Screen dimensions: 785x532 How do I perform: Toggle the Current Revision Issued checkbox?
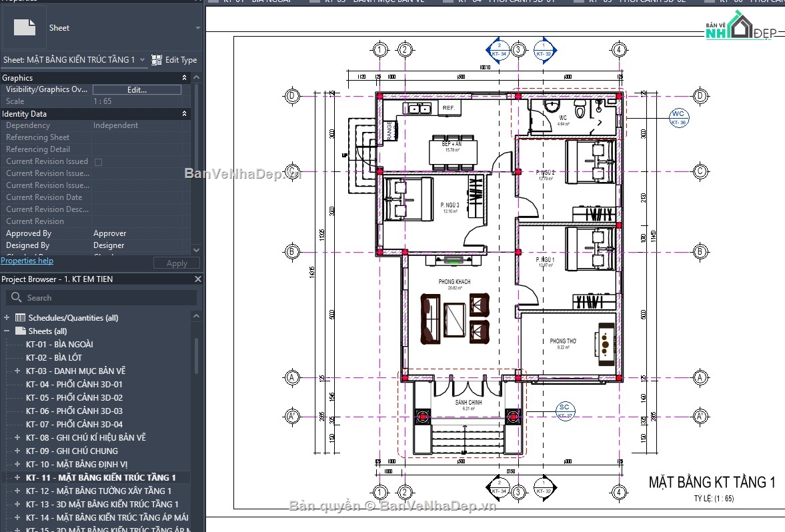tap(98, 161)
